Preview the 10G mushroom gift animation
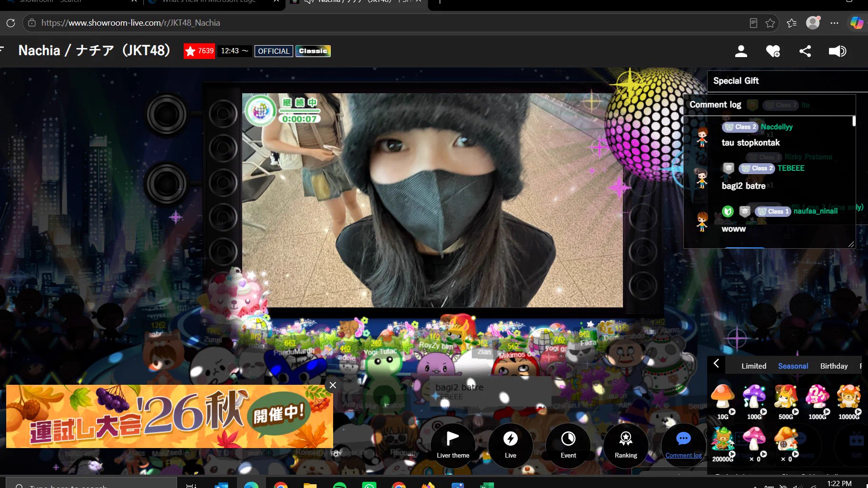 click(732, 412)
